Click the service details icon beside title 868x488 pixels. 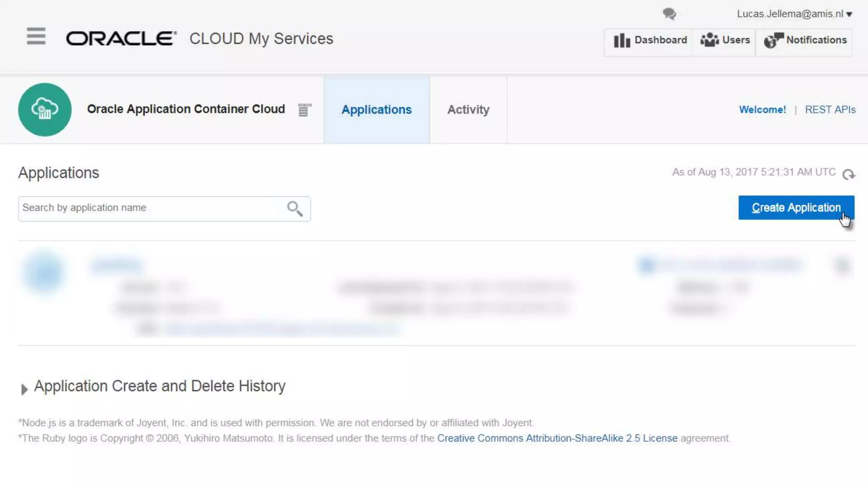point(304,110)
